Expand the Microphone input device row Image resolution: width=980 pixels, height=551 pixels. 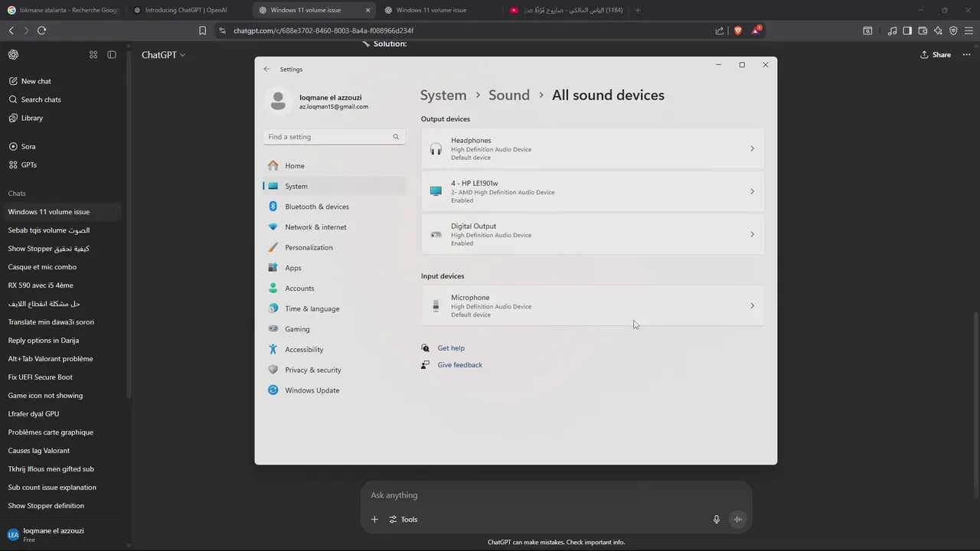tap(593, 305)
